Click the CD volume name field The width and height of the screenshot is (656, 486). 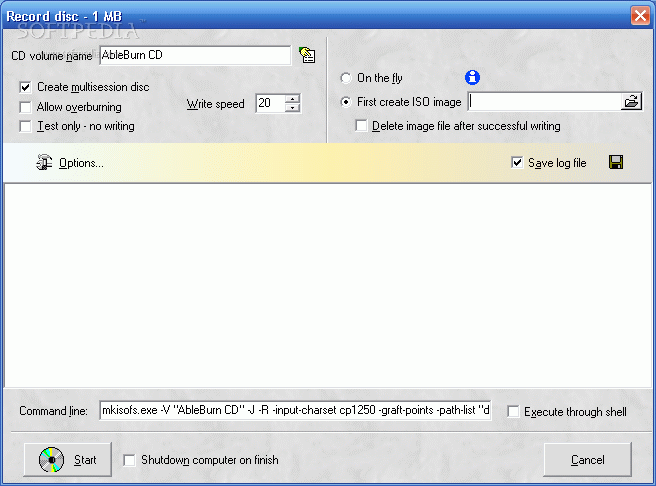[x=195, y=55]
